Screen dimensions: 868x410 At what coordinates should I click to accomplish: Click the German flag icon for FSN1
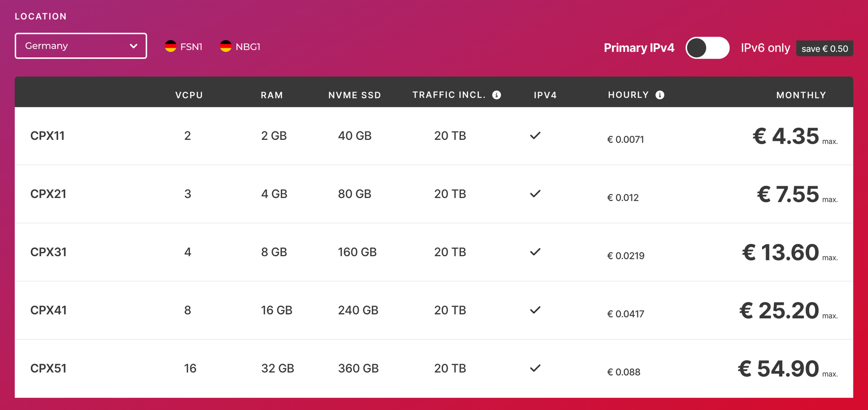click(x=171, y=46)
